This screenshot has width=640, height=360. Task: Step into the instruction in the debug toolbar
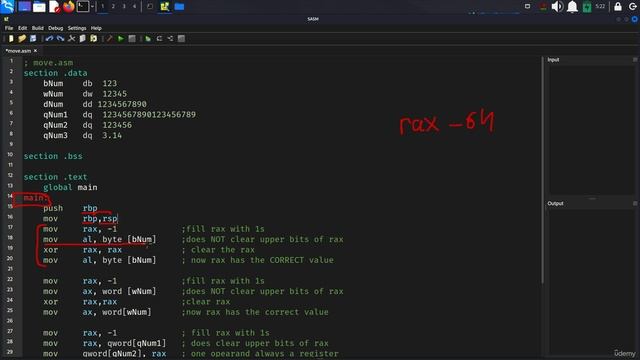170,38
